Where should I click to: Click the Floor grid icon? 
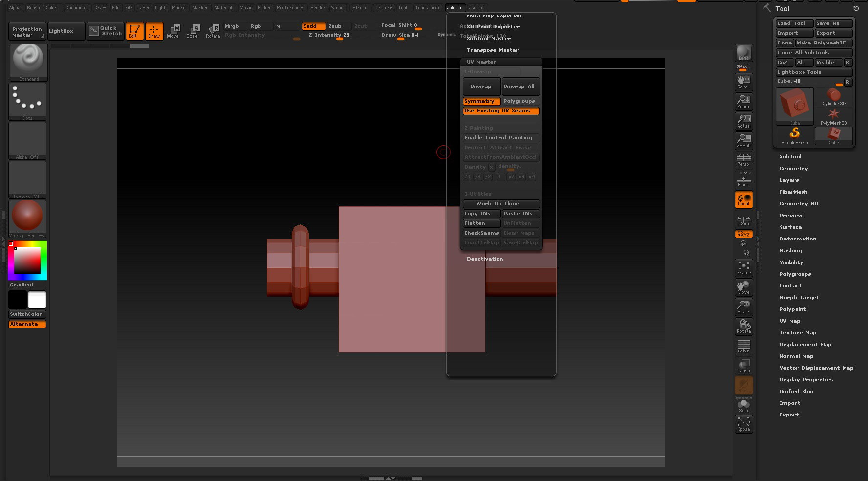pyautogui.click(x=743, y=180)
